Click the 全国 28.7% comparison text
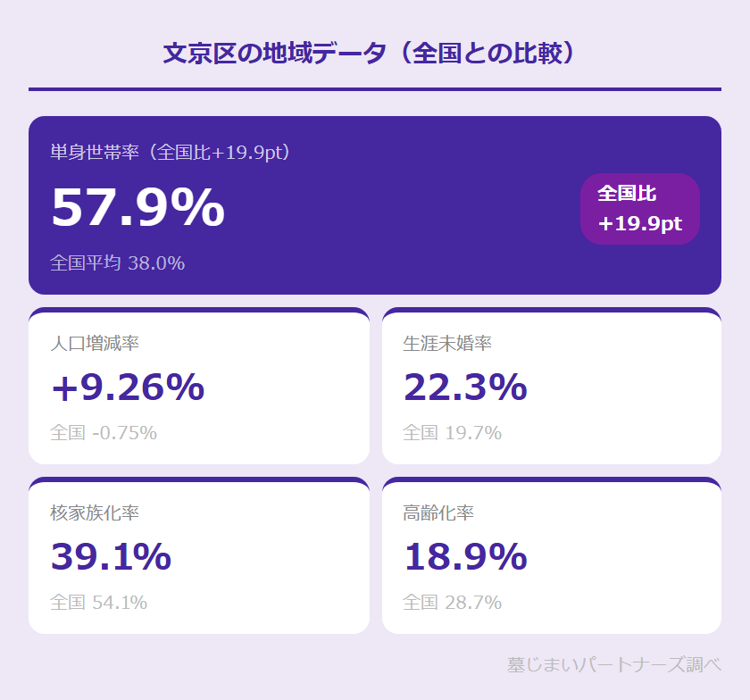 click(452, 603)
